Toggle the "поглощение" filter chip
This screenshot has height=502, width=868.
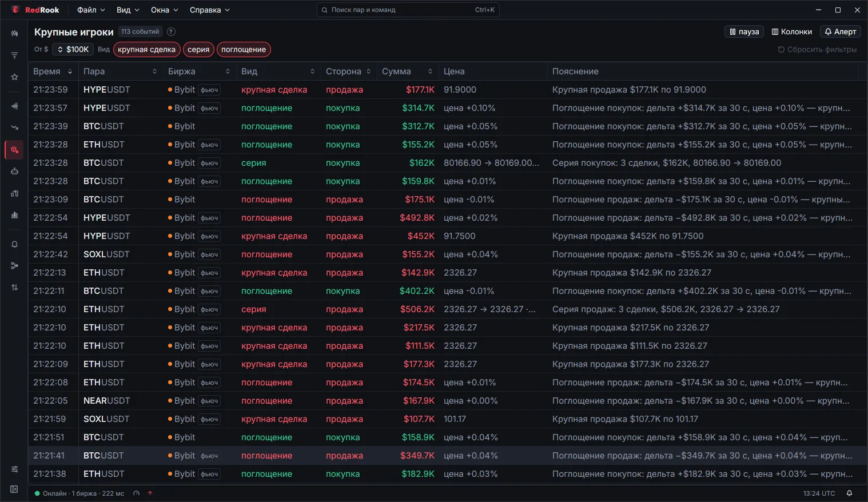tap(244, 50)
